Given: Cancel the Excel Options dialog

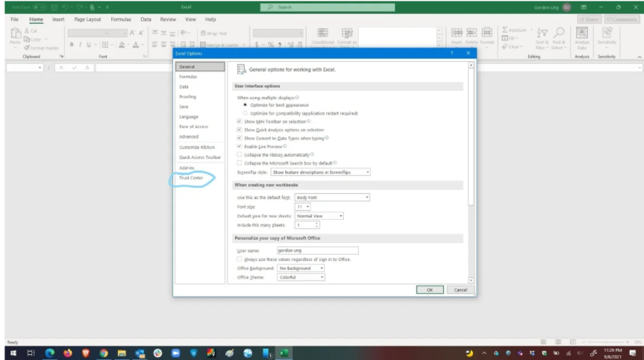Looking at the screenshot, I should pos(460,289).
